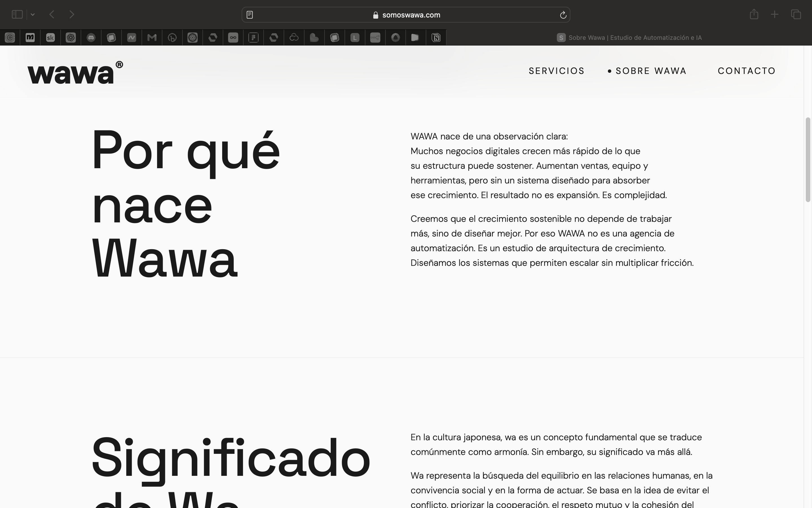Switch to the pinned tab with C logo
Screen dimensions: 812x508
(x=10, y=38)
